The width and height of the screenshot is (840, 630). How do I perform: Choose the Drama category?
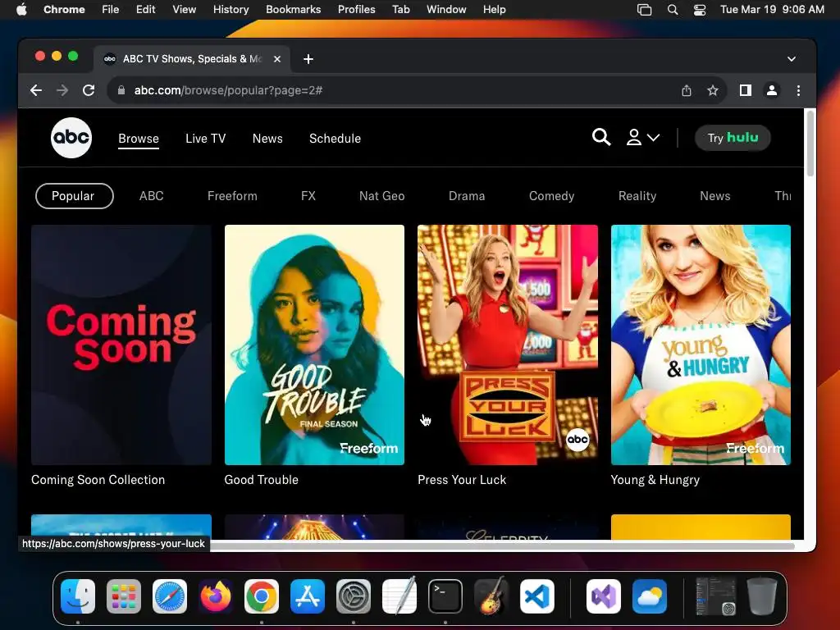[x=467, y=196]
